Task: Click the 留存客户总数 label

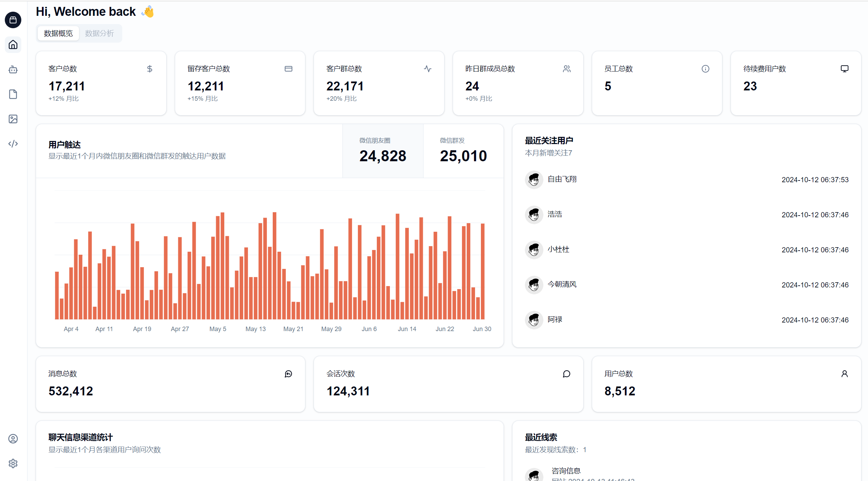Action: (208, 69)
